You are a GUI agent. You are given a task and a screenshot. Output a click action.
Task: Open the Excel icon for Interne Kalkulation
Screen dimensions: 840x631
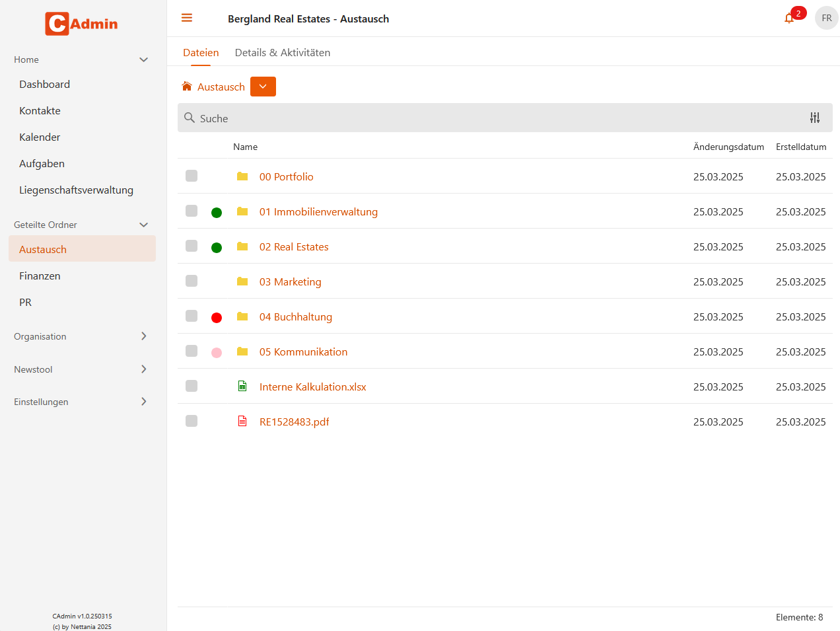pyautogui.click(x=242, y=386)
